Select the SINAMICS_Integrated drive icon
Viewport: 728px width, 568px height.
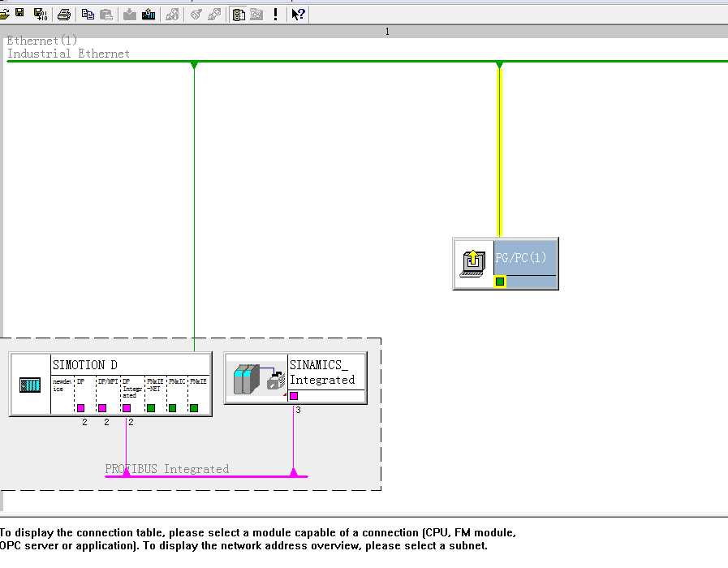point(259,379)
